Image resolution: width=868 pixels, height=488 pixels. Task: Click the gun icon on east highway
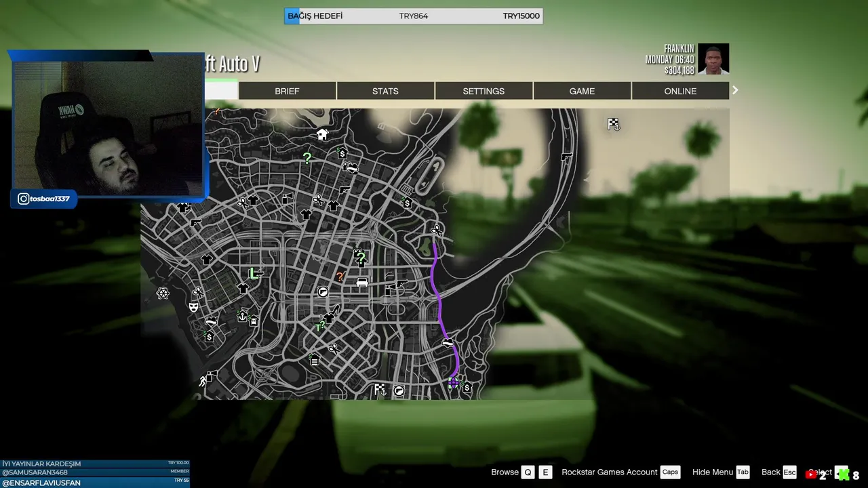pyautogui.click(x=566, y=157)
